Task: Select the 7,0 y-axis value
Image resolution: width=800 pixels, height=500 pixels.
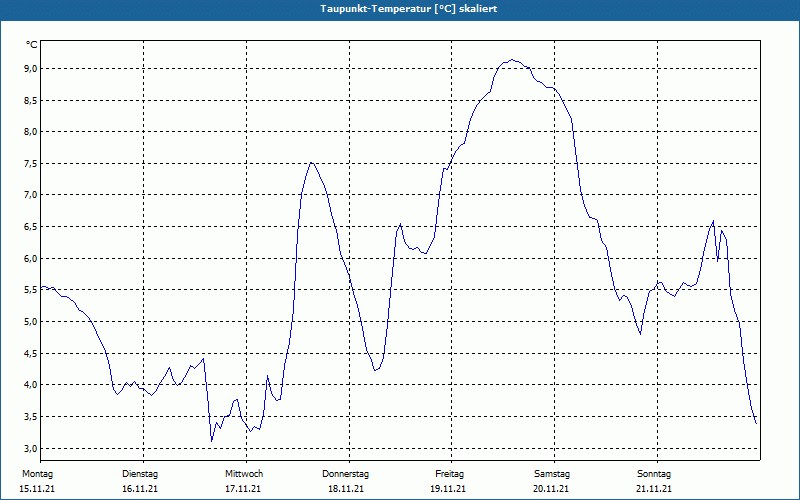Action: point(30,195)
